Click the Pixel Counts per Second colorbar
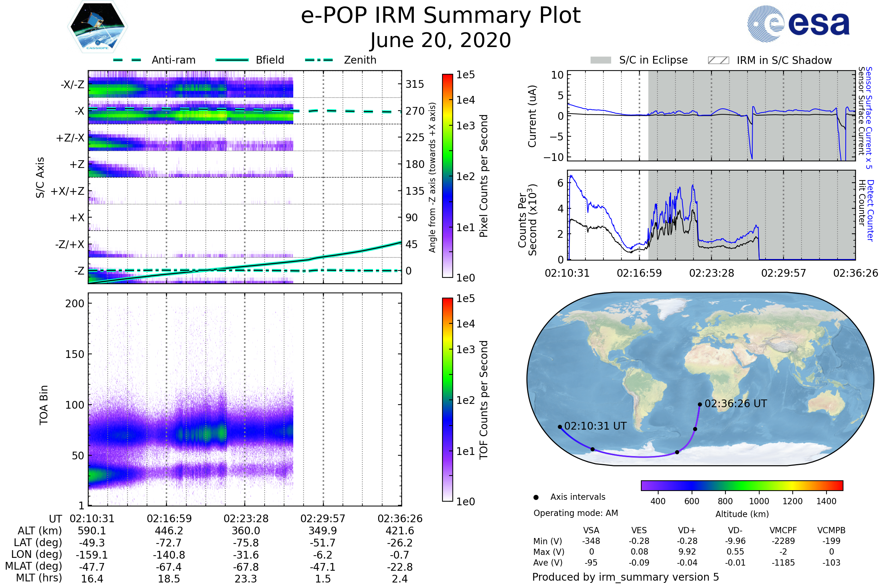 tap(447, 176)
